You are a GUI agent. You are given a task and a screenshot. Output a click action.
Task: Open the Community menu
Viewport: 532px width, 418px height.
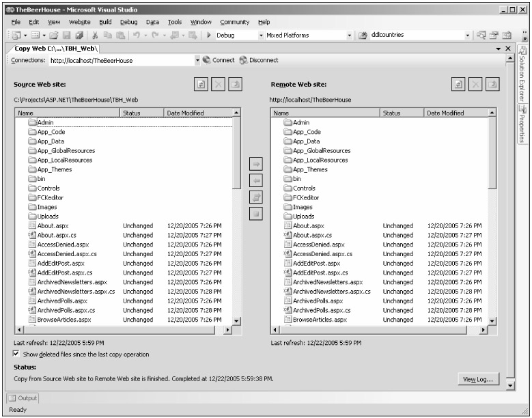point(234,22)
